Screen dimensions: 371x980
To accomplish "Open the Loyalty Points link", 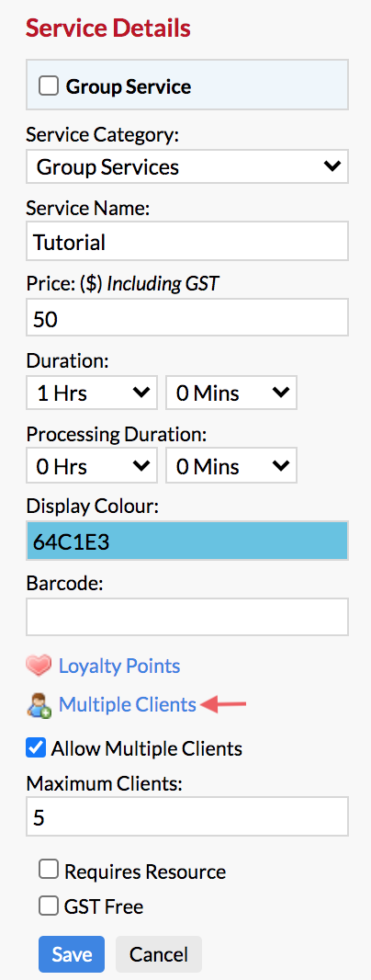I will click(119, 667).
